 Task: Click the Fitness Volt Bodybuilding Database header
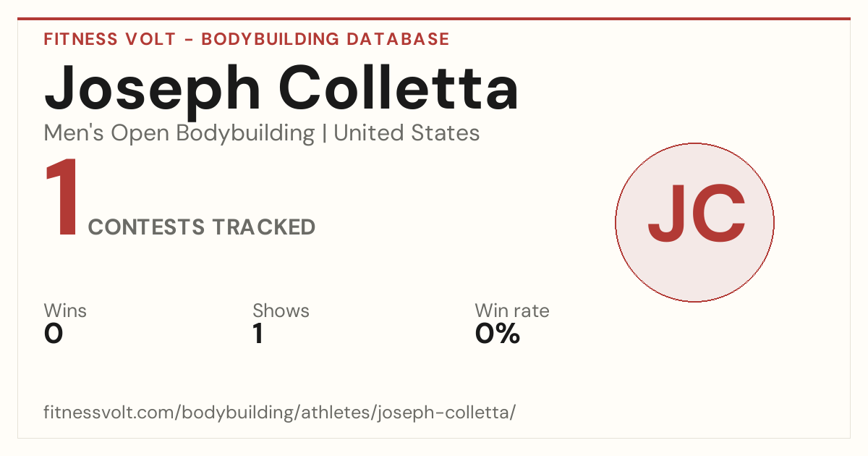[247, 39]
